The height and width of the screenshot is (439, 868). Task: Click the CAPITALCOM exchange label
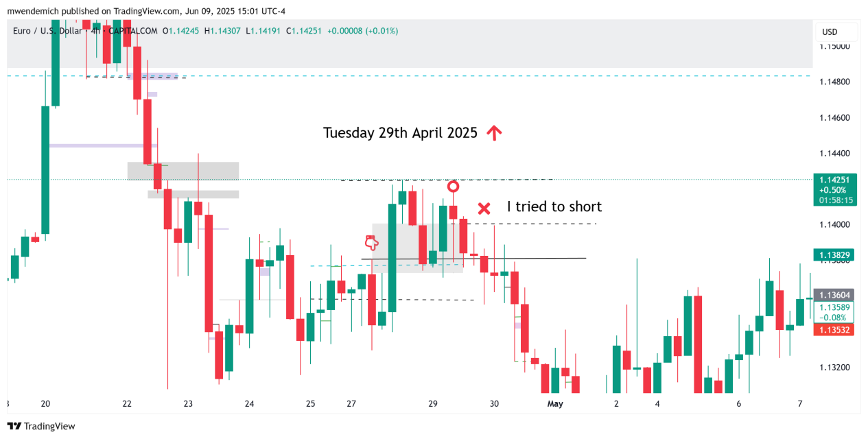[134, 31]
